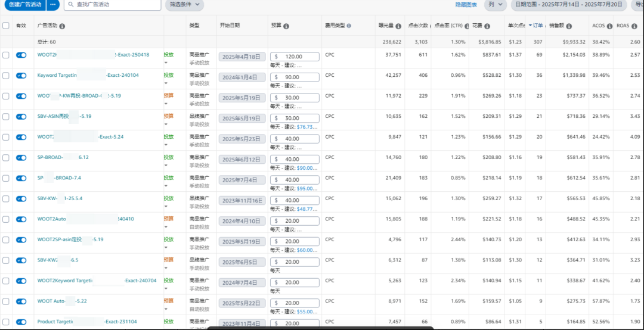The width and height of the screenshot is (644, 330).
Task: Open info icon beside ACOS header
Action: click(x=609, y=26)
